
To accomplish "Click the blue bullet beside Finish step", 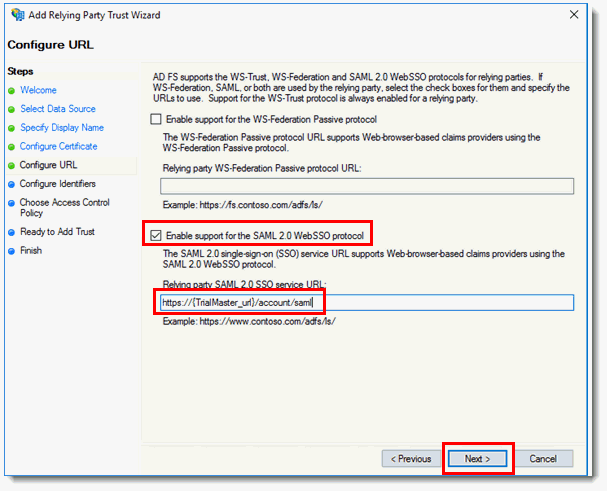I will pyautogui.click(x=11, y=251).
